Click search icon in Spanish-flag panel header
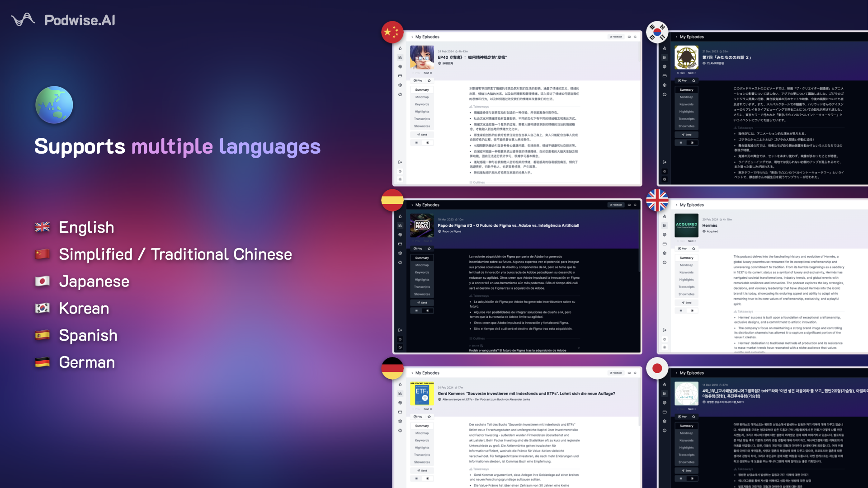The image size is (868, 488). tap(635, 205)
